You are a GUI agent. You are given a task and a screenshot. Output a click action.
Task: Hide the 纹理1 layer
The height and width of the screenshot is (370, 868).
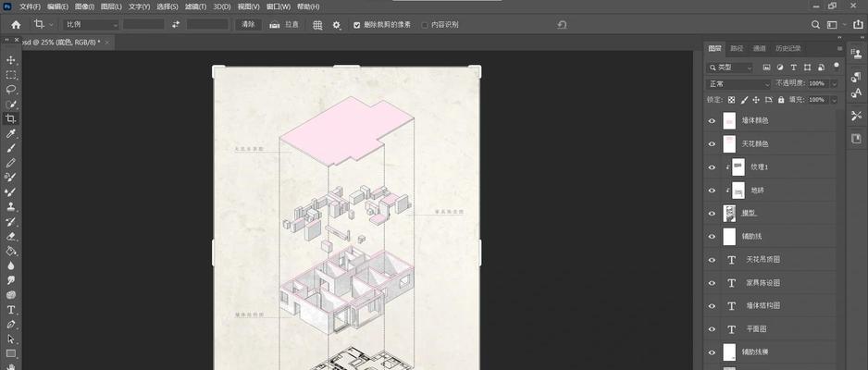point(712,167)
